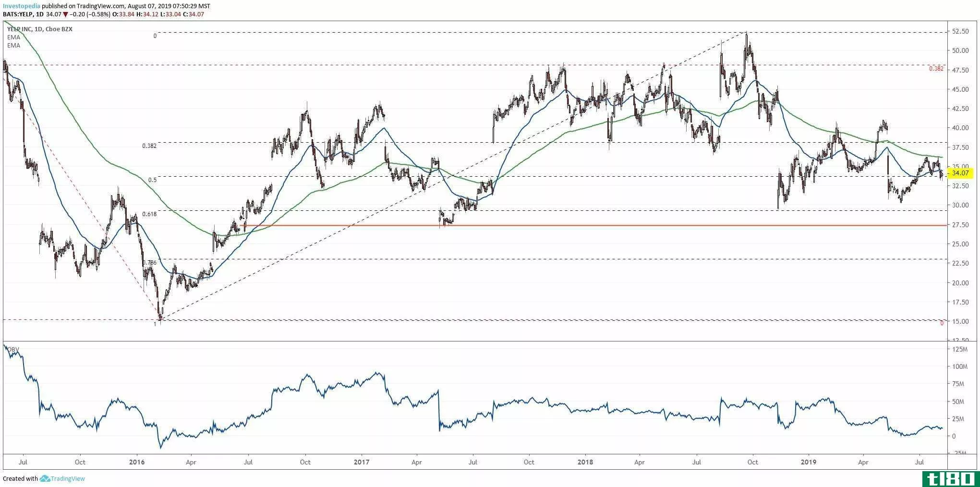This screenshot has height=487, width=980.
Task: Select the Fibonacci '1' label at chart low
Action: coord(155,324)
